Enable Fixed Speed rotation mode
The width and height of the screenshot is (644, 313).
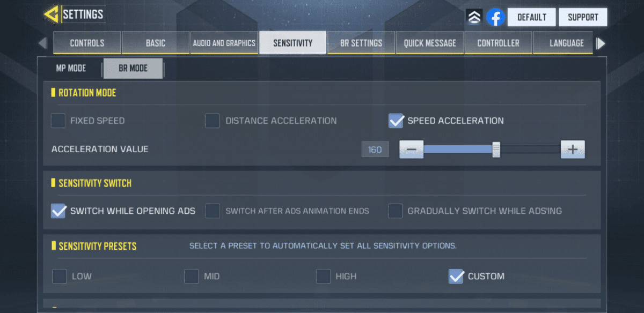pyautogui.click(x=58, y=121)
